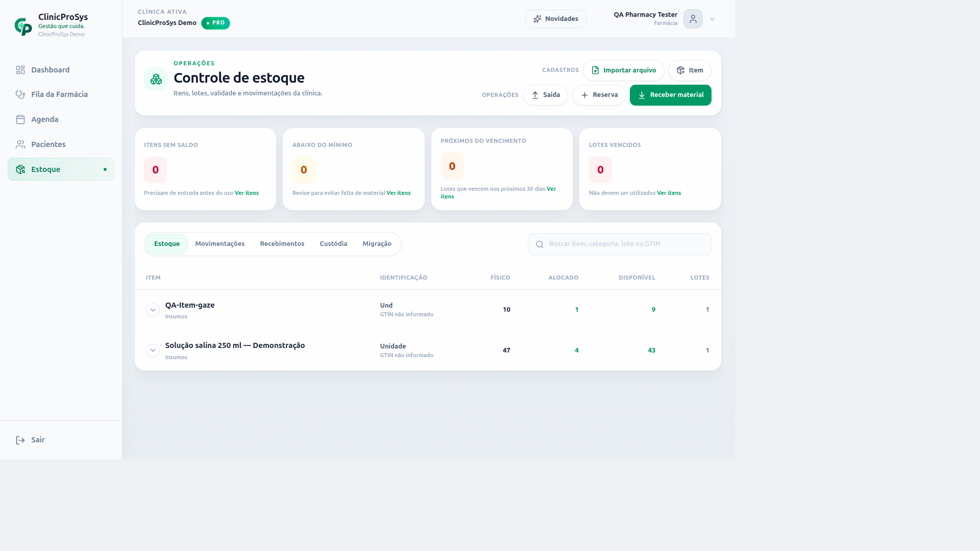Viewport: 980px width, 551px height.
Task: Click the user avatar icon
Action: [x=693, y=19]
